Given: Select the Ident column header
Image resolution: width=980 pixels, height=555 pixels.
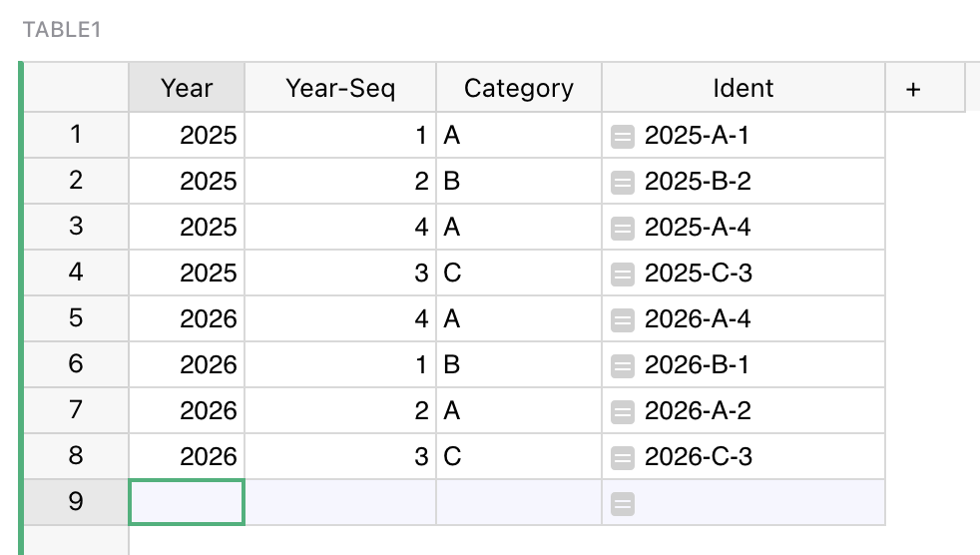Looking at the screenshot, I should (743, 89).
